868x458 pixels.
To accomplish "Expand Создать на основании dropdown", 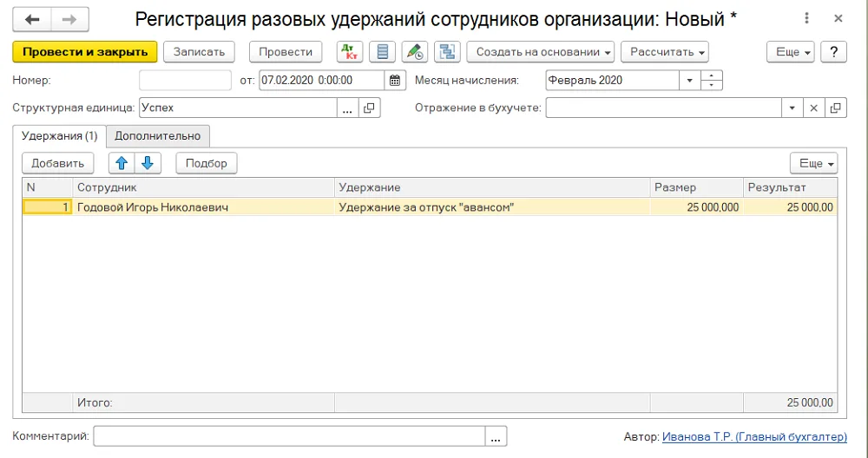I will [x=540, y=52].
